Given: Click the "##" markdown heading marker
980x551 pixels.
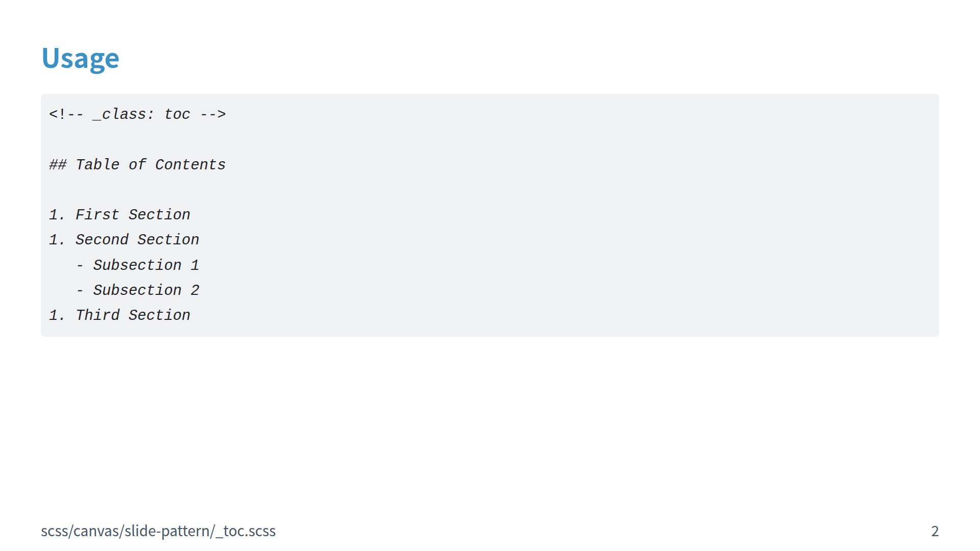Looking at the screenshot, I should (58, 165).
